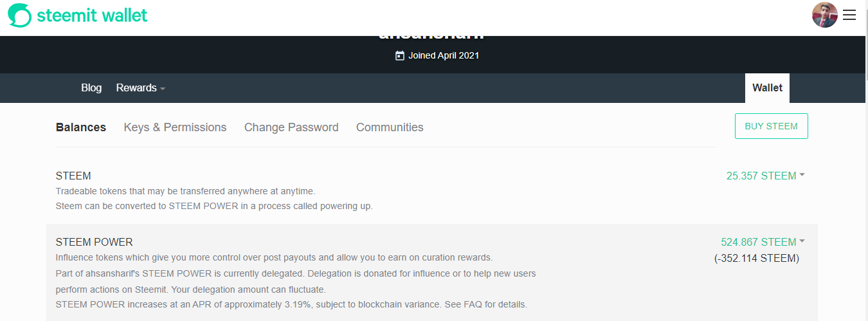Click the STEEM POWER APR description line
The image size is (868, 321).
click(291, 304)
